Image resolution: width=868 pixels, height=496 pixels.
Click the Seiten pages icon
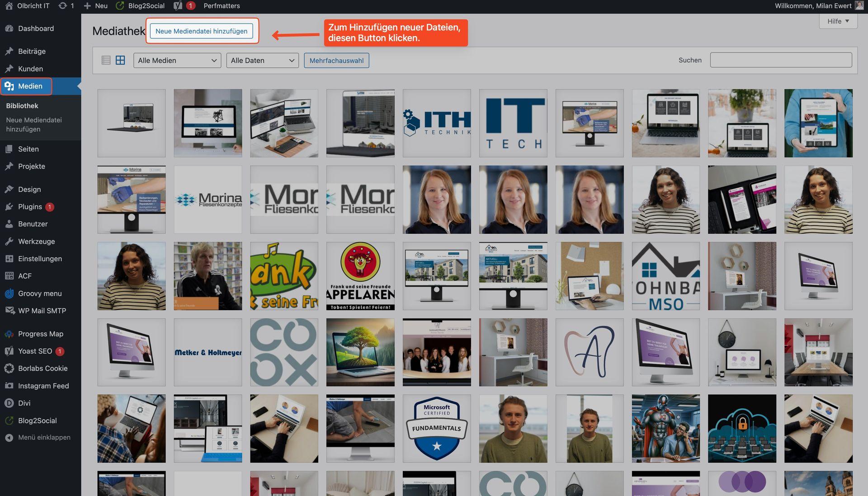pos(9,149)
